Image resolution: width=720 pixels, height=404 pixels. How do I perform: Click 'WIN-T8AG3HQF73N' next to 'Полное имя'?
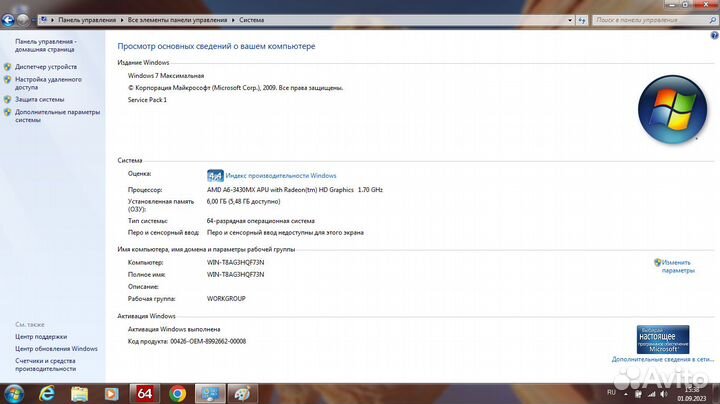point(235,275)
